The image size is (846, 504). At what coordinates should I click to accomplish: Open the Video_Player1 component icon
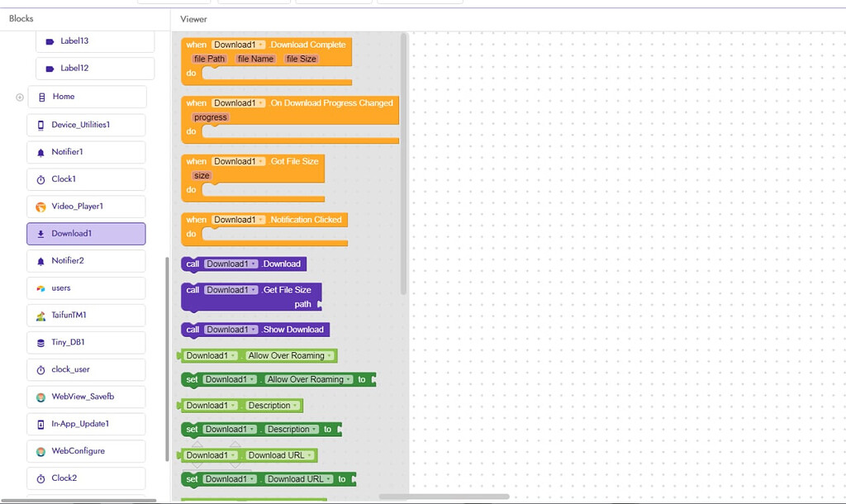point(40,207)
